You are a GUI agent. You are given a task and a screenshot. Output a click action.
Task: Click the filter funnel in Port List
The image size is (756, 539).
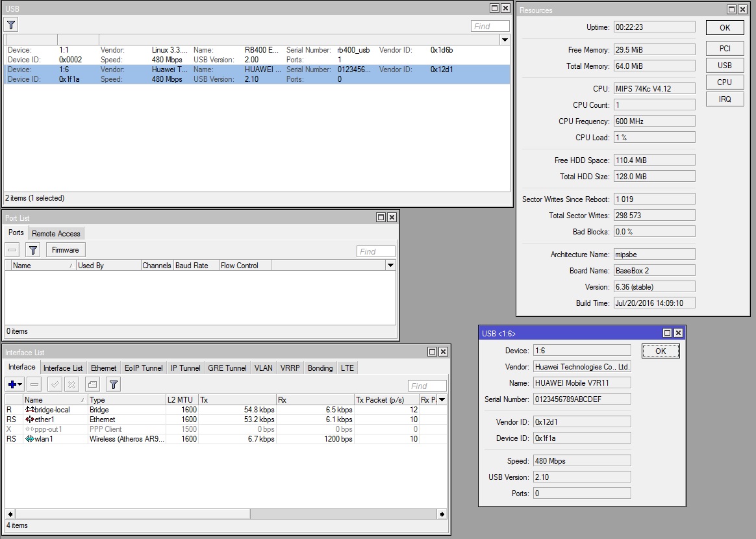coord(33,250)
